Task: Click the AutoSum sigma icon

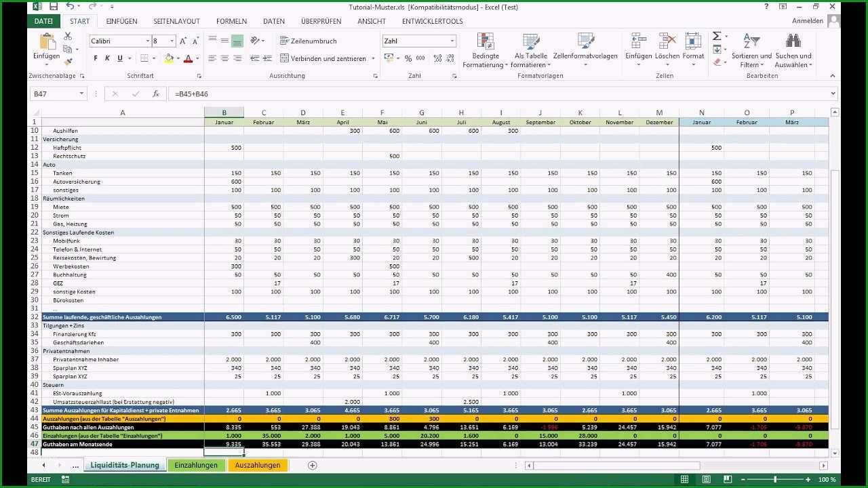Action: pos(717,37)
